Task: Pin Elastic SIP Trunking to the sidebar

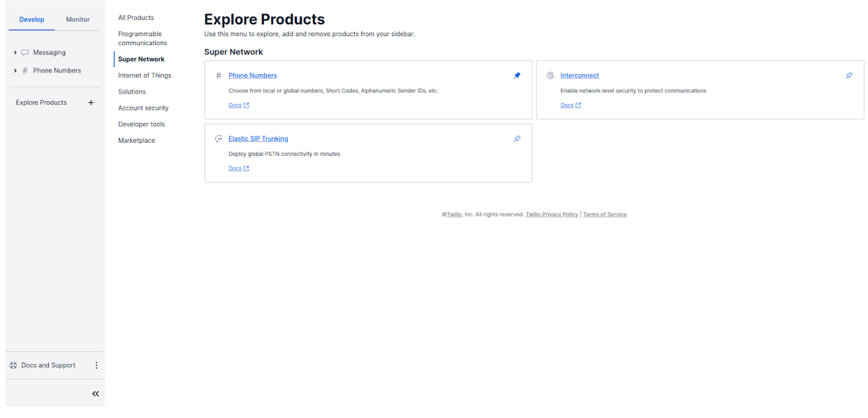Action: [x=517, y=139]
